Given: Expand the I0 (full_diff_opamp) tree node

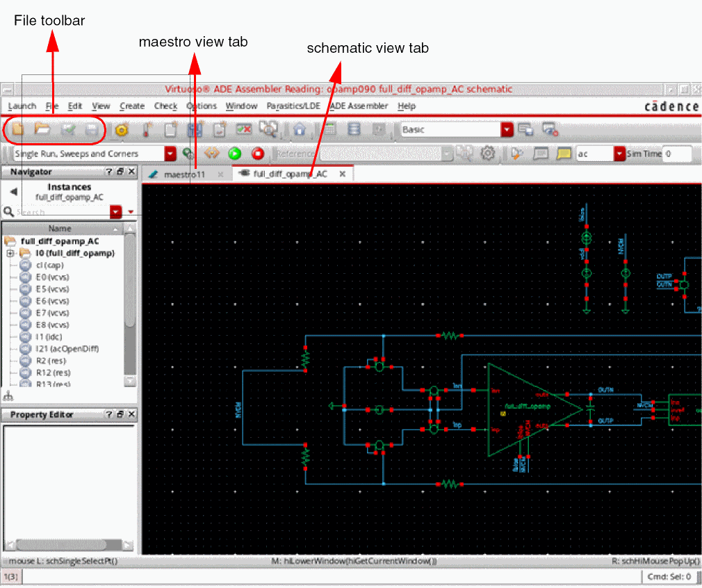Looking at the screenshot, I should [x=10, y=254].
